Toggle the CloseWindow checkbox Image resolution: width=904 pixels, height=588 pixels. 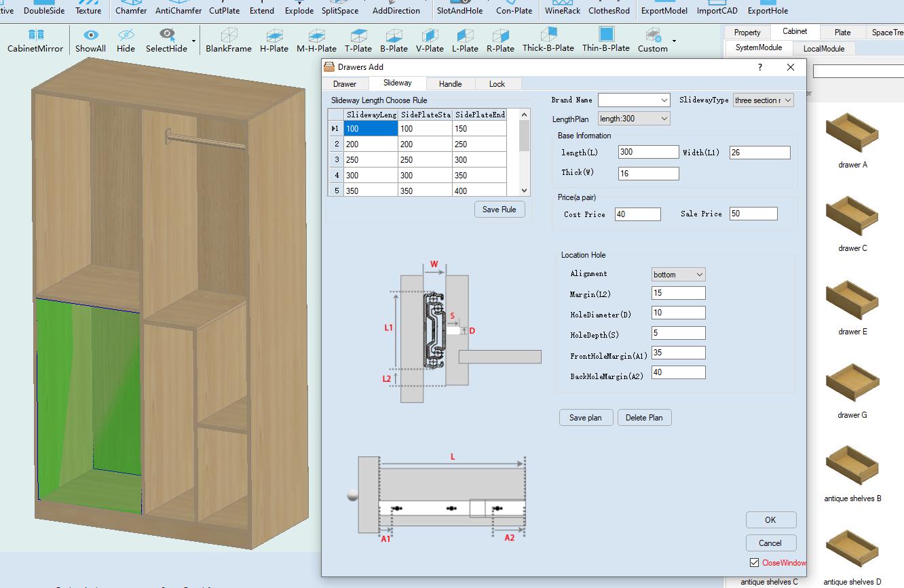click(x=754, y=563)
